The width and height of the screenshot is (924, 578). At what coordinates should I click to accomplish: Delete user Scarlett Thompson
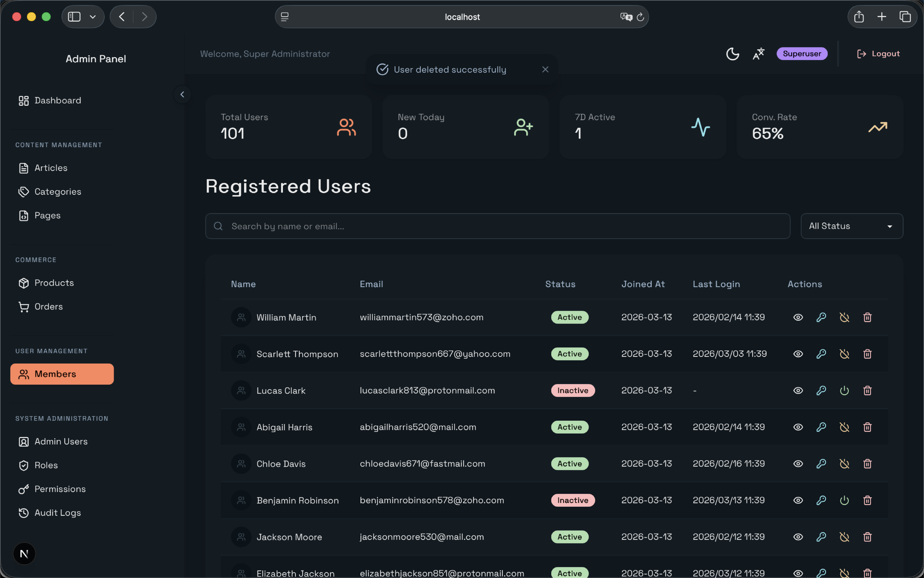coord(868,354)
